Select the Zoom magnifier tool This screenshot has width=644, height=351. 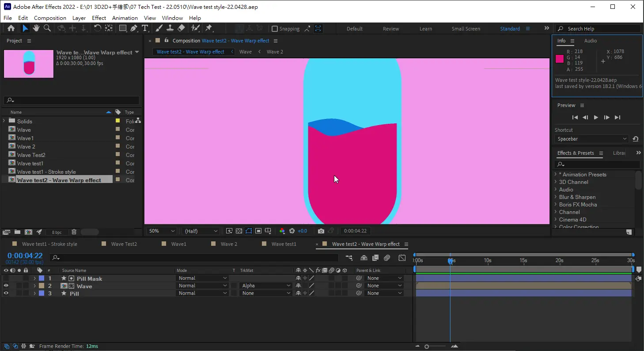(47, 28)
